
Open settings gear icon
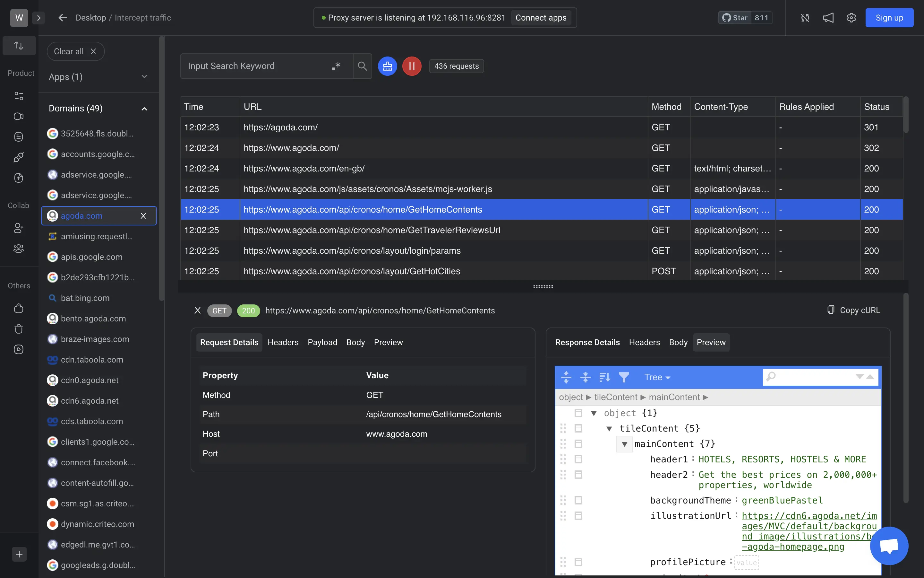pyautogui.click(x=851, y=18)
